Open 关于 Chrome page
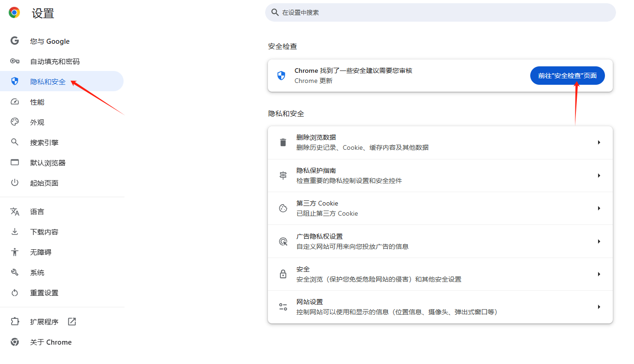 point(62,342)
